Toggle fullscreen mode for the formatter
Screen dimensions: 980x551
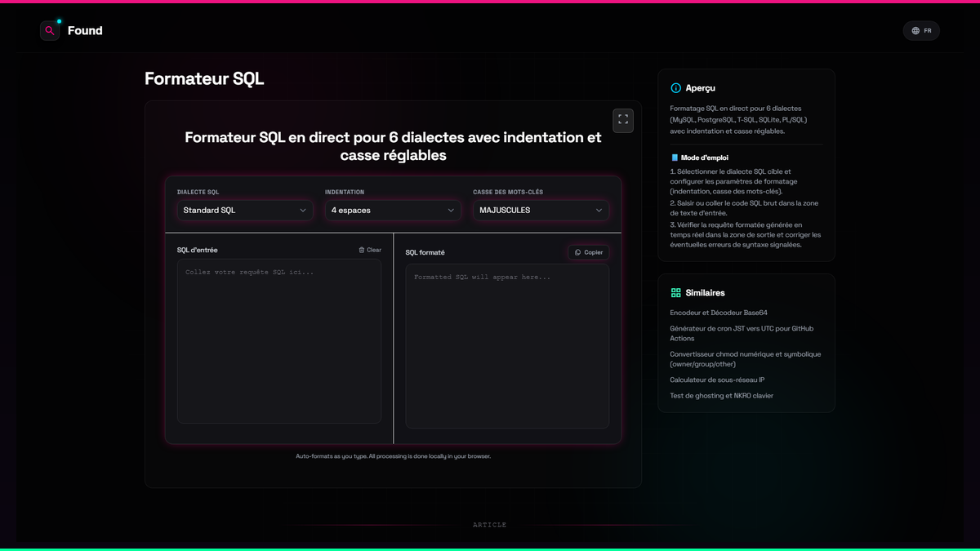tap(623, 120)
